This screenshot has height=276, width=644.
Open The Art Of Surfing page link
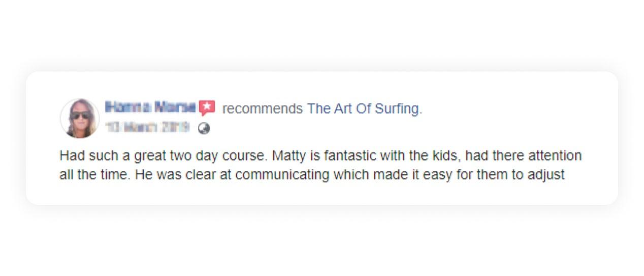(x=364, y=109)
